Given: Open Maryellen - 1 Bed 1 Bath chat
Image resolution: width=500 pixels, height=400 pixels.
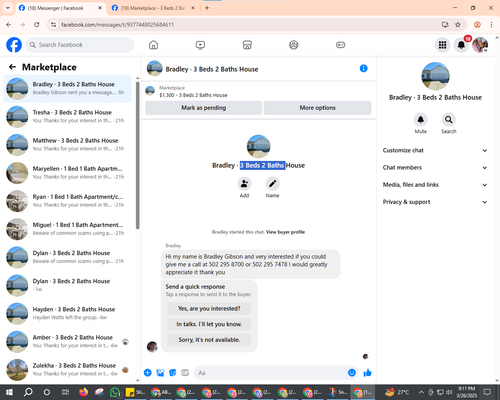Looking at the screenshot, I should (67, 173).
